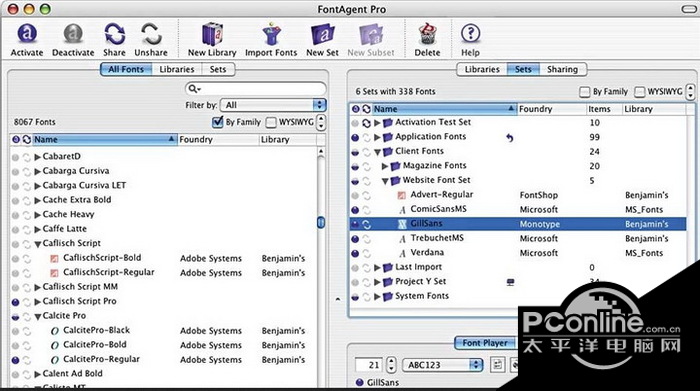This screenshot has width=700, height=391.
Task: Open Help from the toolbar
Action: (x=470, y=33)
